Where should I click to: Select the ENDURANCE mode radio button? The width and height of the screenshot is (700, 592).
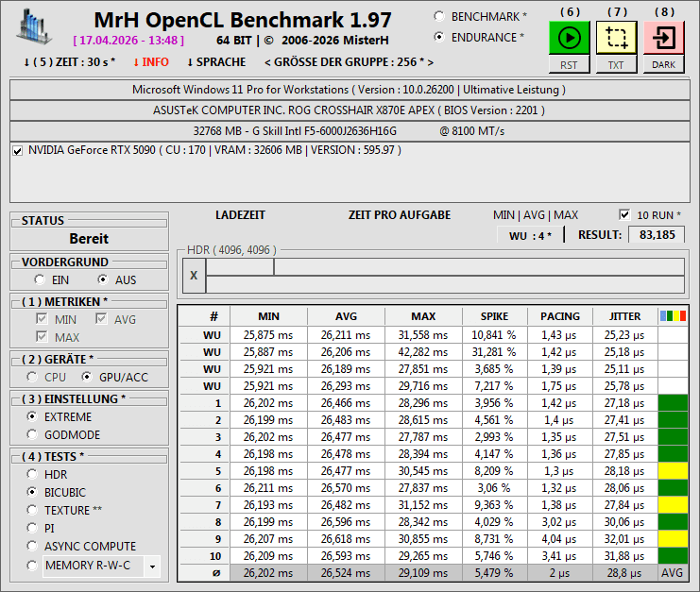click(x=439, y=37)
